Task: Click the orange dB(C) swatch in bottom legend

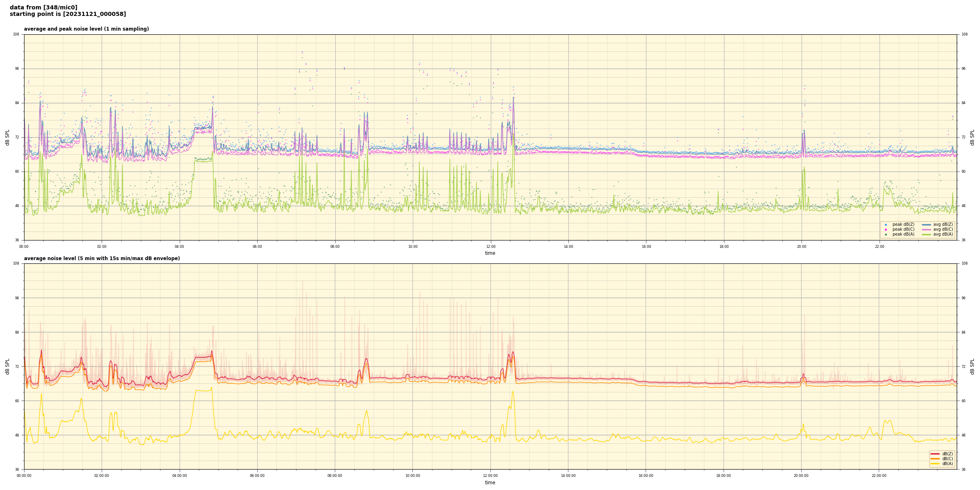Action: point(935,459)
